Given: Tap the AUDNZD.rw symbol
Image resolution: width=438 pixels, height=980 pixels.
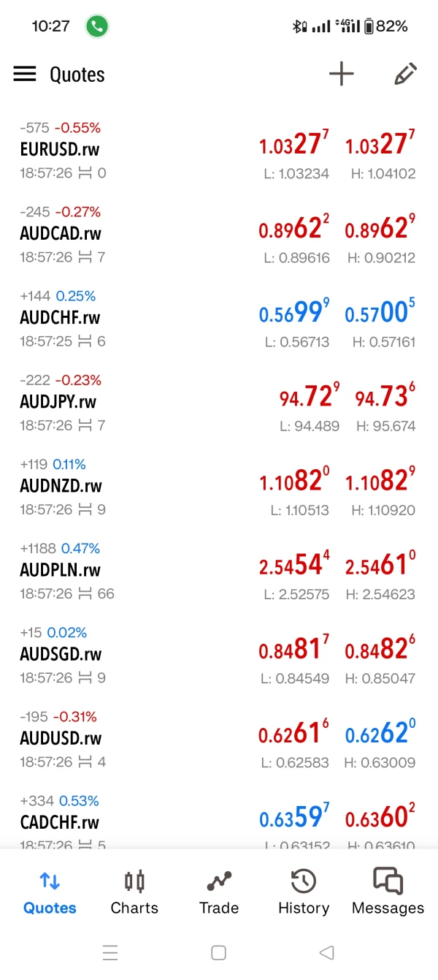Looking at the screenshot, I should coord(61,486).
